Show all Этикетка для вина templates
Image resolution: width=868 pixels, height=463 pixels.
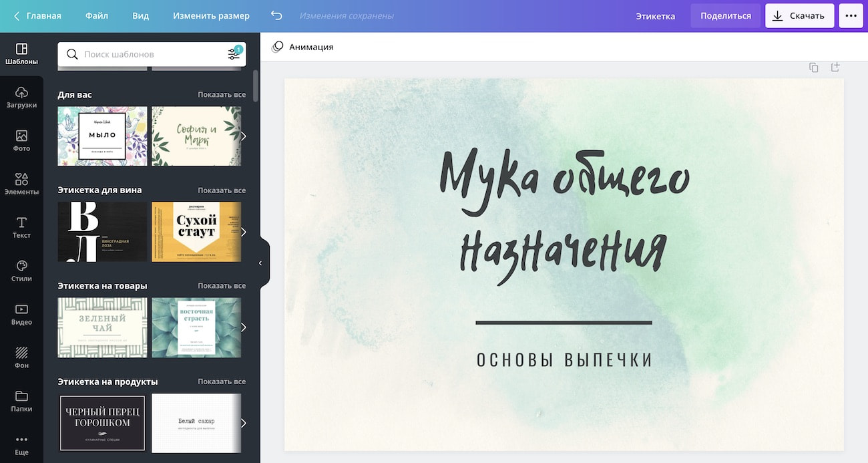point(222,190)
